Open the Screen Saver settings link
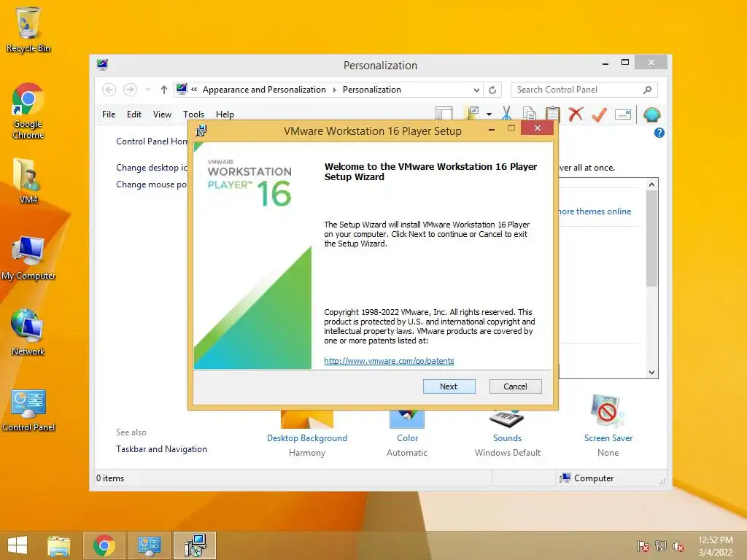747x560 pixels. click(x=608, y=438)
